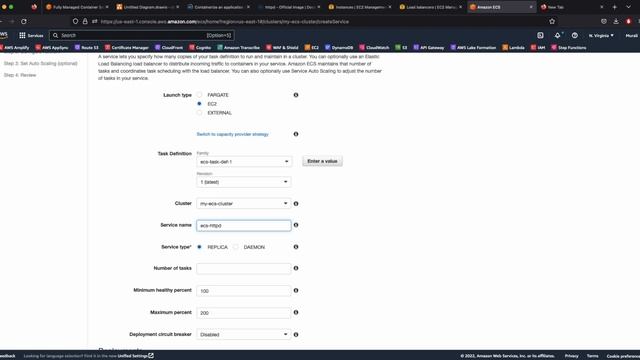List all browser tabs chevron

pyautogui.click(x=628, y=7)
